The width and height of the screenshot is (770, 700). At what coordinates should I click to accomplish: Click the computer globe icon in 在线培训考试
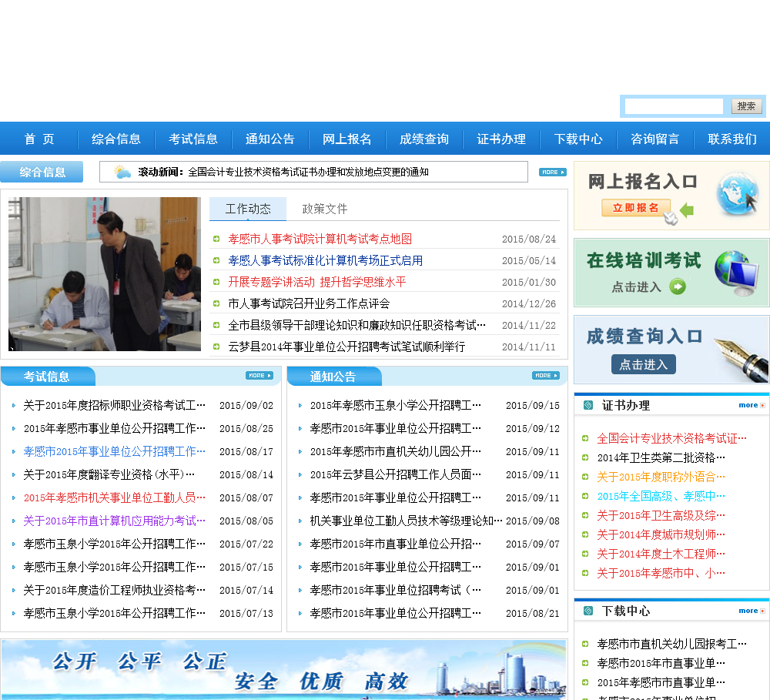click(x=736, y=273)
